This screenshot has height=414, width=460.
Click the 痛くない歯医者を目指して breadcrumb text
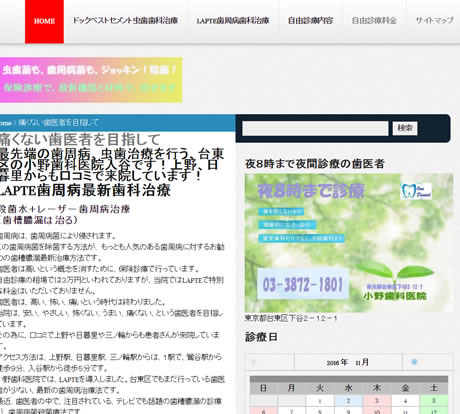point(59,123)
